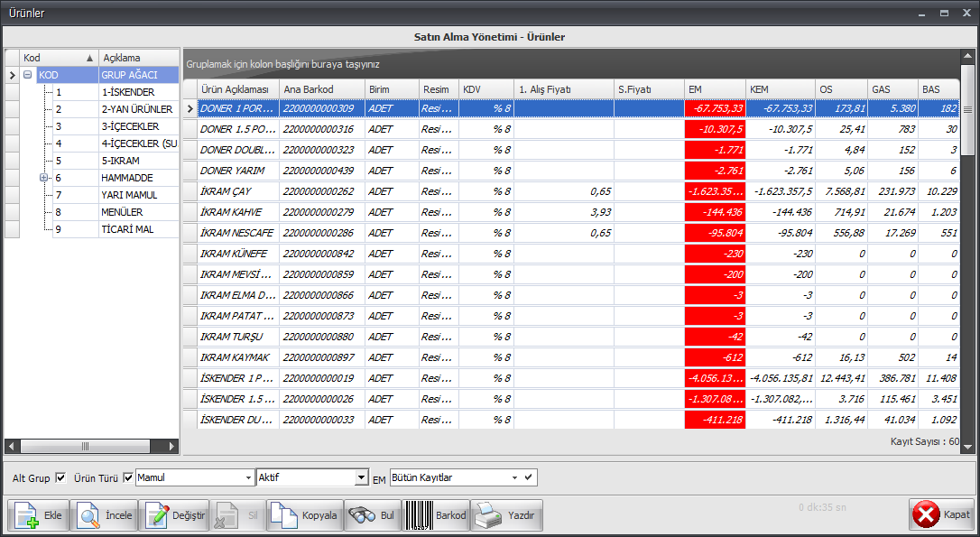This screenshot has width=980, height=537.
Task: Select 2-YAN ÜRÜNLER group
Action: point(137,109)
